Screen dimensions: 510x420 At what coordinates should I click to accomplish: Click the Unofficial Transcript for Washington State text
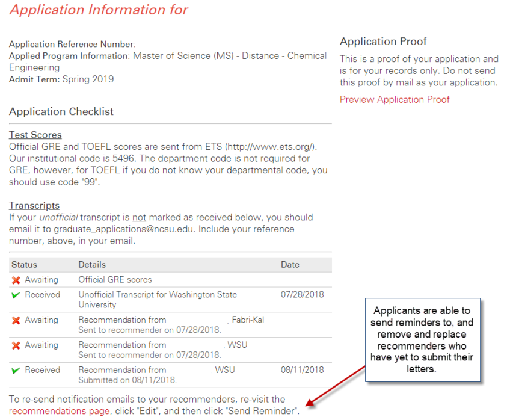(158, 295)
